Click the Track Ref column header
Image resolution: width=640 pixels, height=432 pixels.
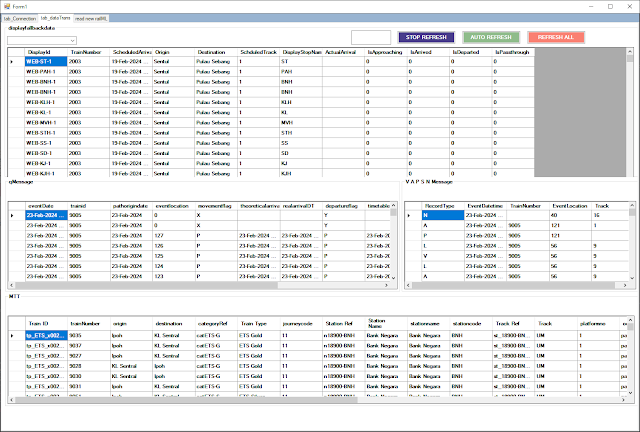click(513, 323)
